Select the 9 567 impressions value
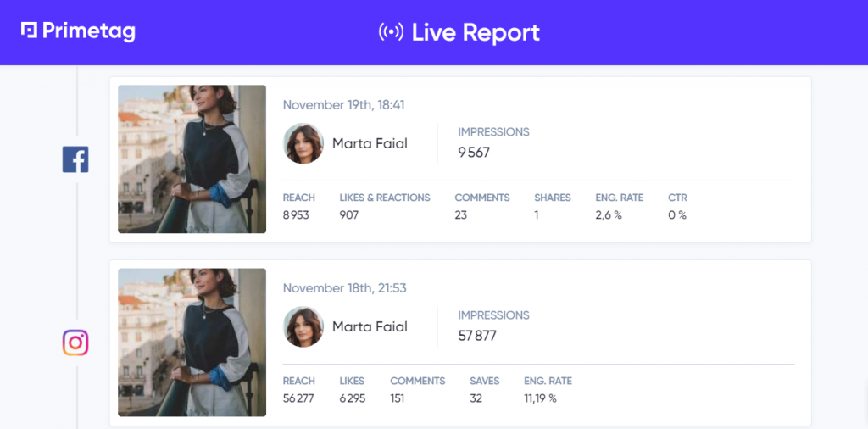This screenshot has width=868, height=429. coord(474,153)
